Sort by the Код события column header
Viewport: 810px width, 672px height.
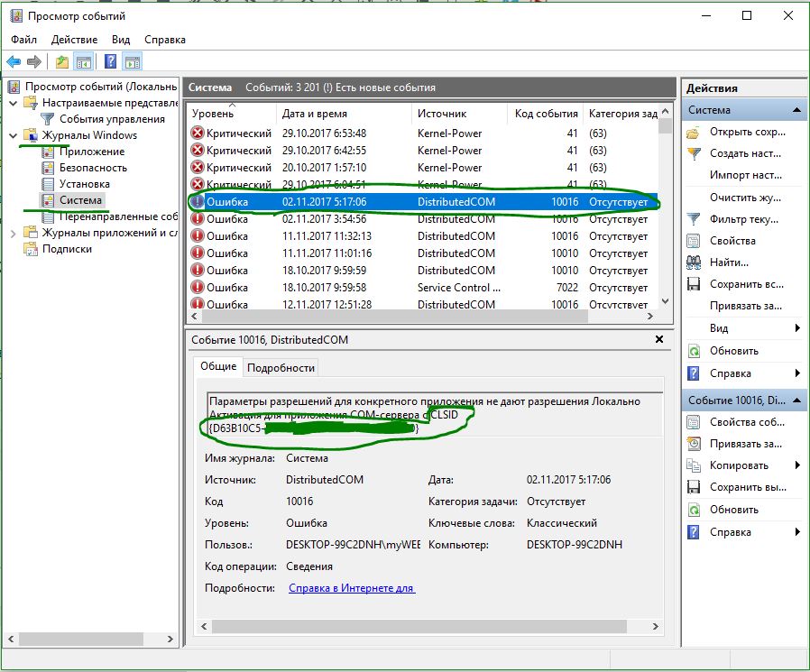(546, 114)
